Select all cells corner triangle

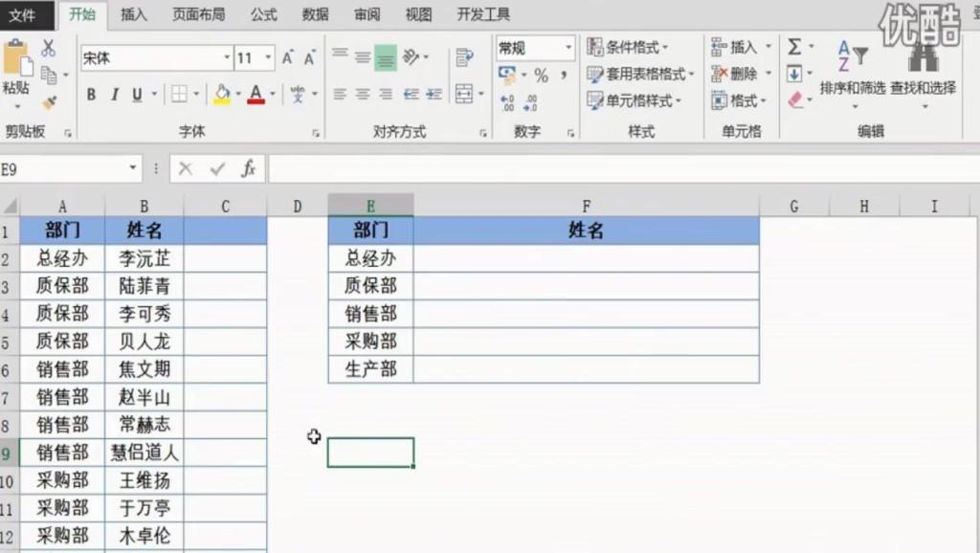pyautogui.click(x=10, y=206)
